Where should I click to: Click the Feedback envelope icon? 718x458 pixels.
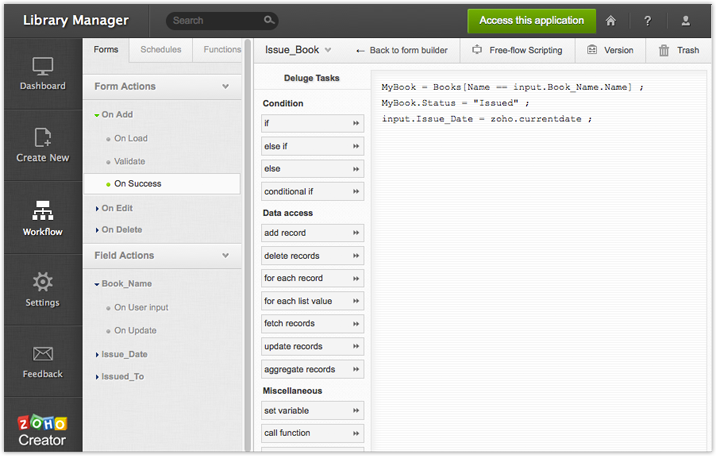coord(42,354)
